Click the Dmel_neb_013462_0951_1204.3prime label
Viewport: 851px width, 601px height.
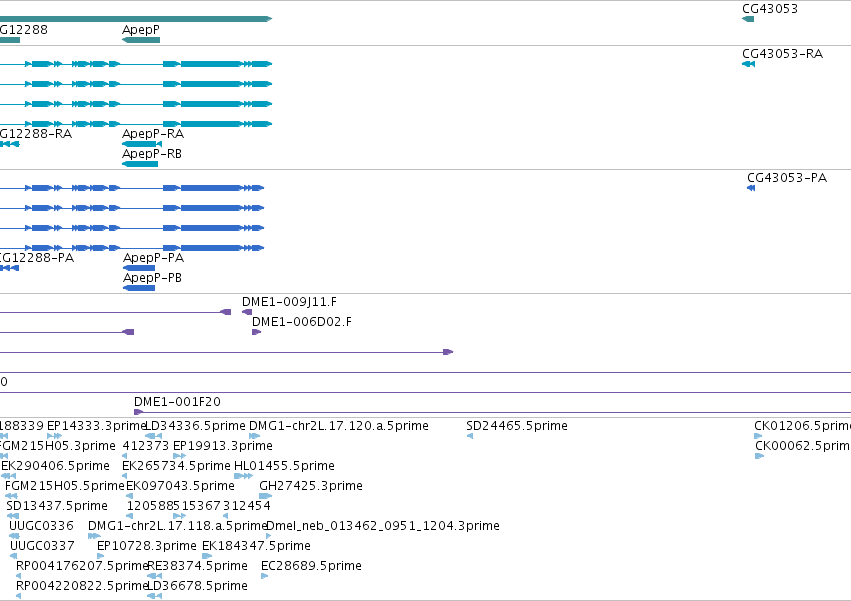[383, 526]
